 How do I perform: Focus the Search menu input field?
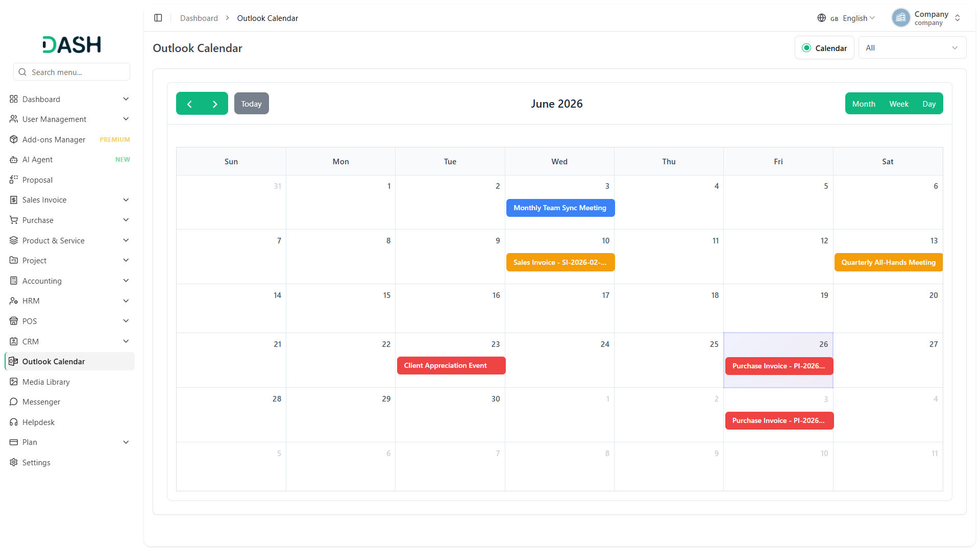click(71, 72)
